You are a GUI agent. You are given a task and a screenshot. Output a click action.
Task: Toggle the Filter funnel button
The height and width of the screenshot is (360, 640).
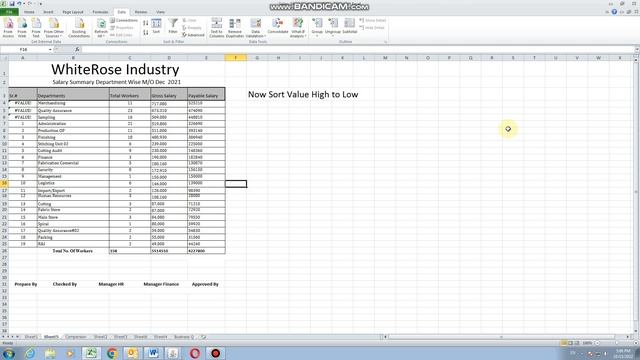pyautogui.click(x=173, y=27)
